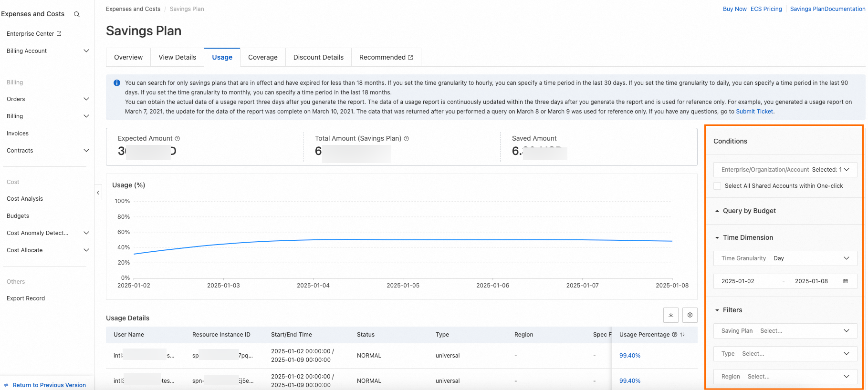This screenshot has width=868, height=390.
Task: Expand the Orders menu
Action: tap(86, 99)
